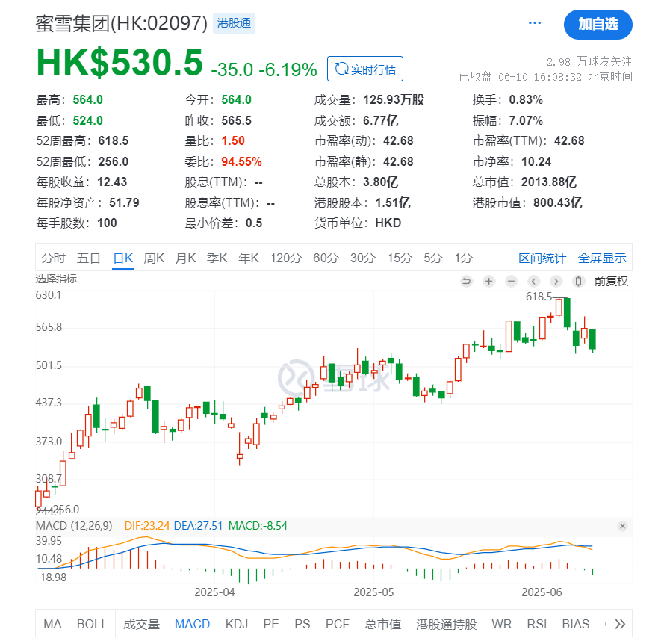
Task: Click the DEA:27.51 readout
Action: pos(198,526)
